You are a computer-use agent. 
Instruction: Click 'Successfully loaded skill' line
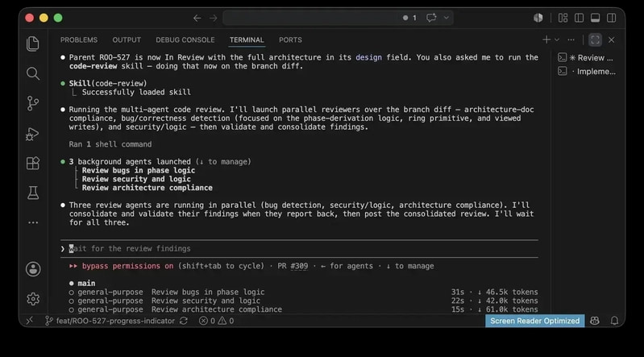(x=136, y=93)
